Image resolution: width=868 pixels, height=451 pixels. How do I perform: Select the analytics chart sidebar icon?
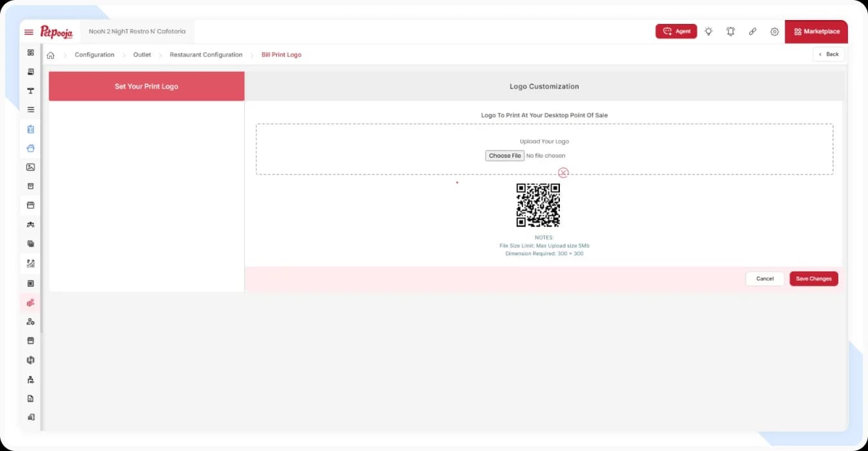pos(30,264)
